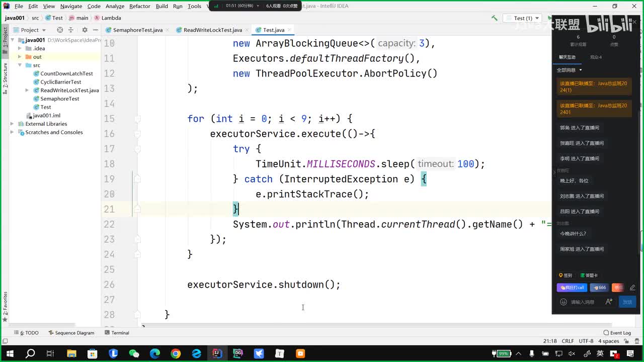
Task: Toggle the read-only lock icon in status bar
Action: click(x=627, y=341)
